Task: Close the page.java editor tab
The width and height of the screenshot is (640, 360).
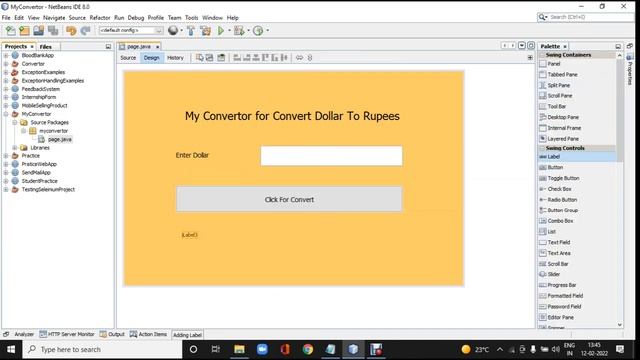Action: 158,47
